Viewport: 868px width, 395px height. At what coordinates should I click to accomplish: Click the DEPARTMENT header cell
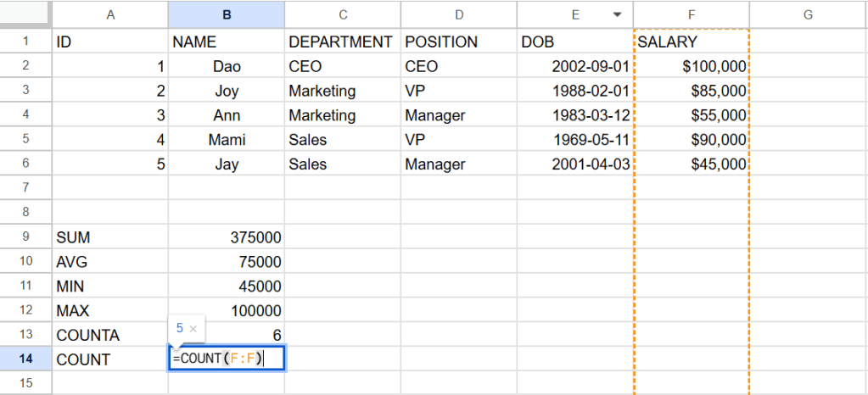[342, 42]
